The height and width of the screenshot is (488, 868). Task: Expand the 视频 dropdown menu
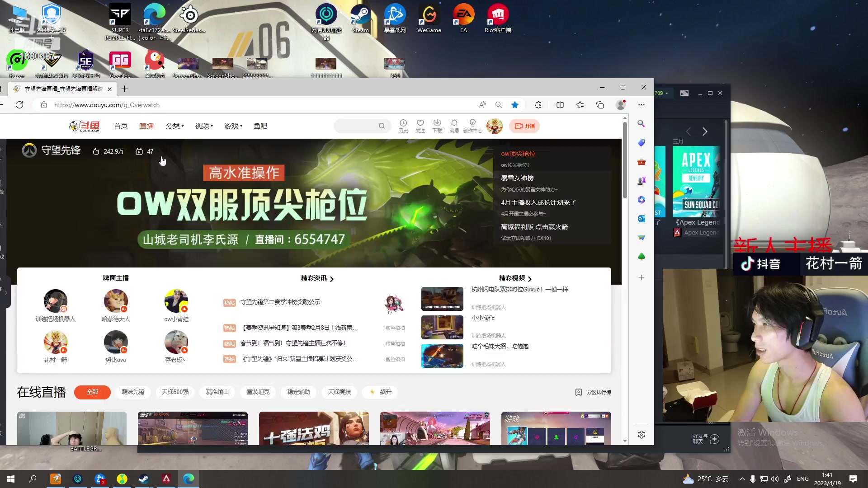pyautogui.click(x=204, y=126)
